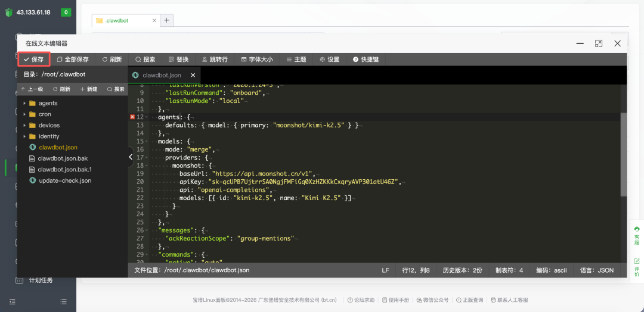
Task: Click the 刷新 toolbar refresh button
Action: tap(112, 60)
